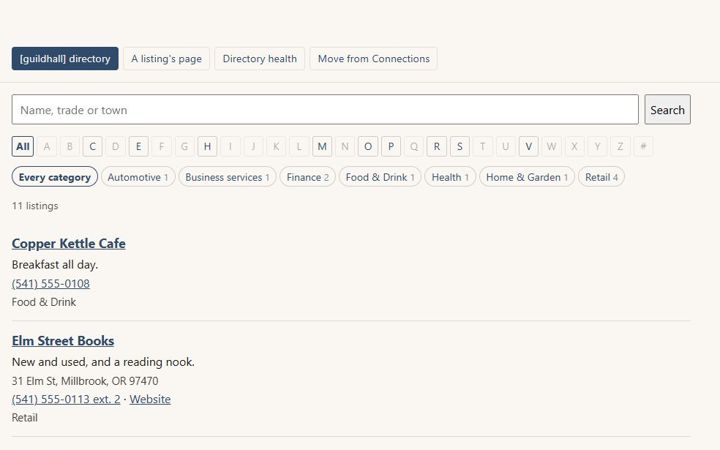Select the All letter filter
Screen dimensions: 720x450
pyautogui.click(x=23, y=146)
